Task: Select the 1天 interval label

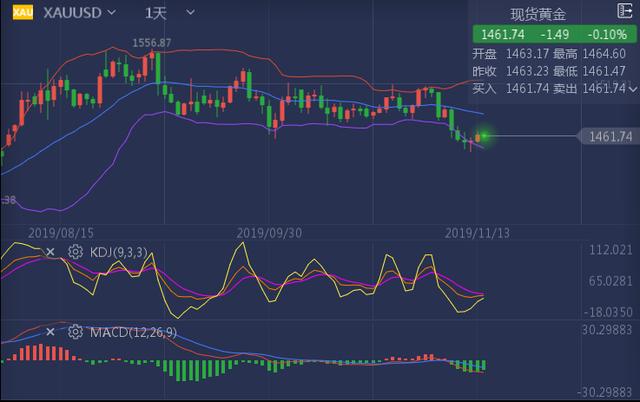Action: click(x=156, y=13)
